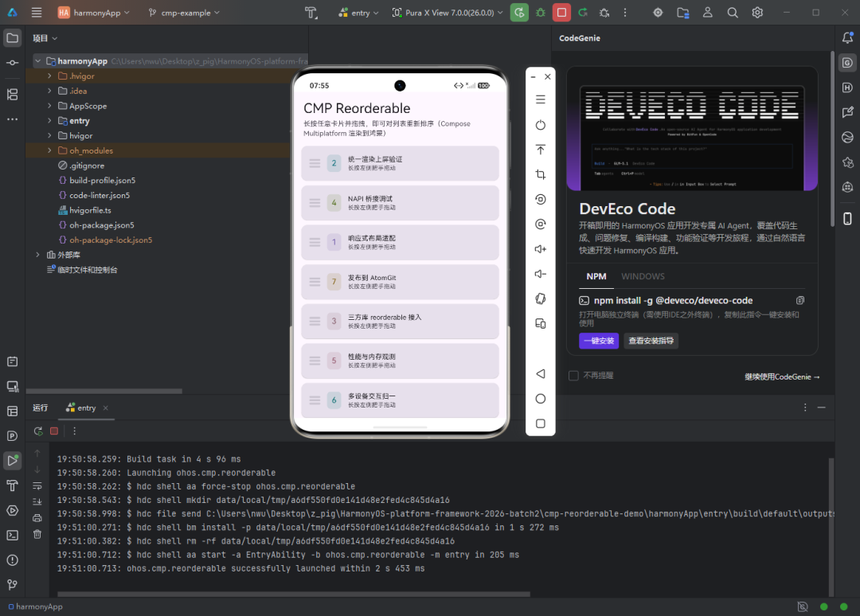The width and height of the screenshot is (860, 616).
Task: Click the emulator power button
Action: click(x=540, y=124)
